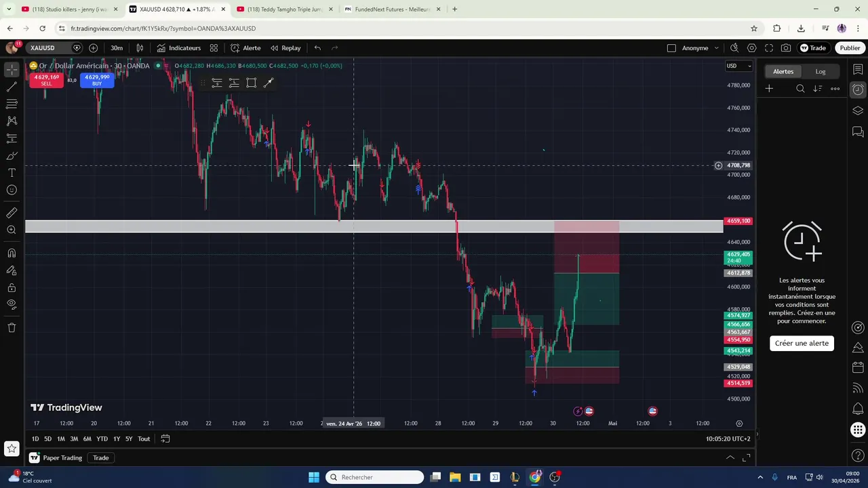
Task: Open quick search lightning icon
Action: tap(734, 48)
